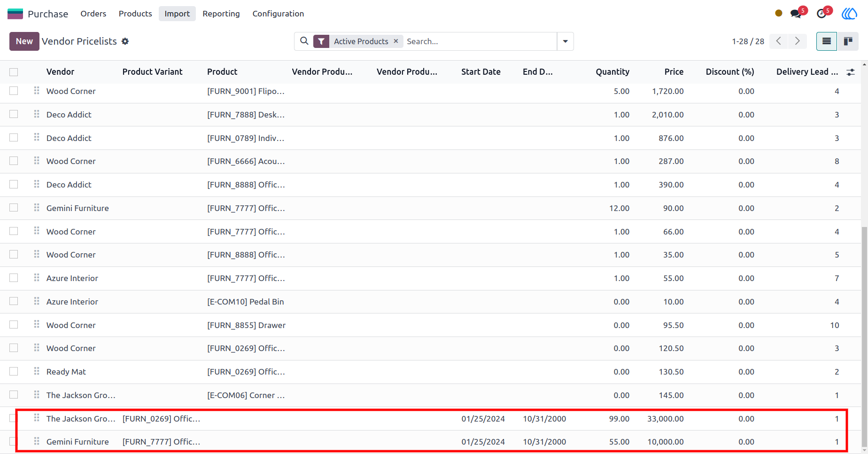Image resolution: width=868 pixels, height=454 pixels.
Task: Switch to list view
Action: coord(827,41)
